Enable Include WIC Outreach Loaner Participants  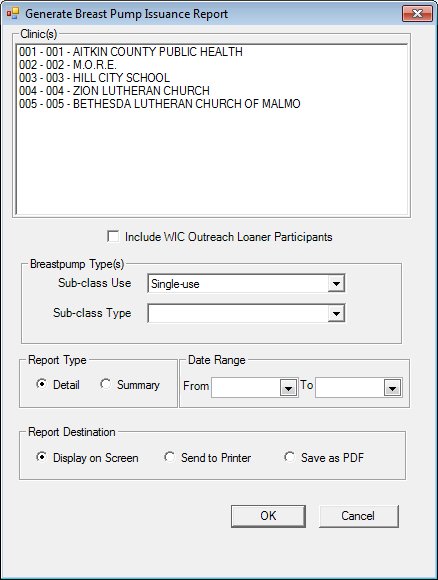(x=113, y=236)
